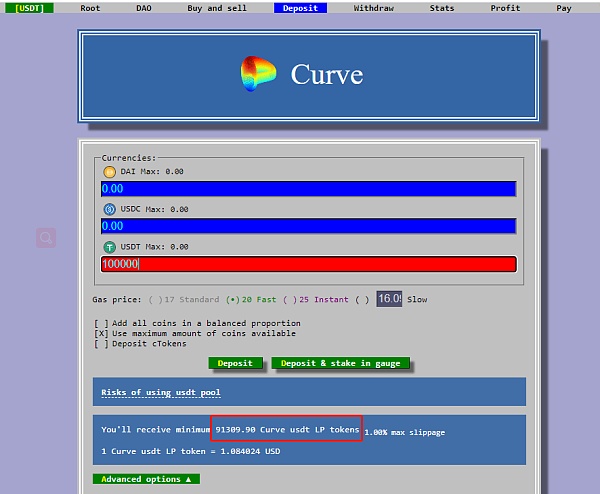The image size is (600, 494).
Task: Go to the Root menu item
Action: point(90,8)
